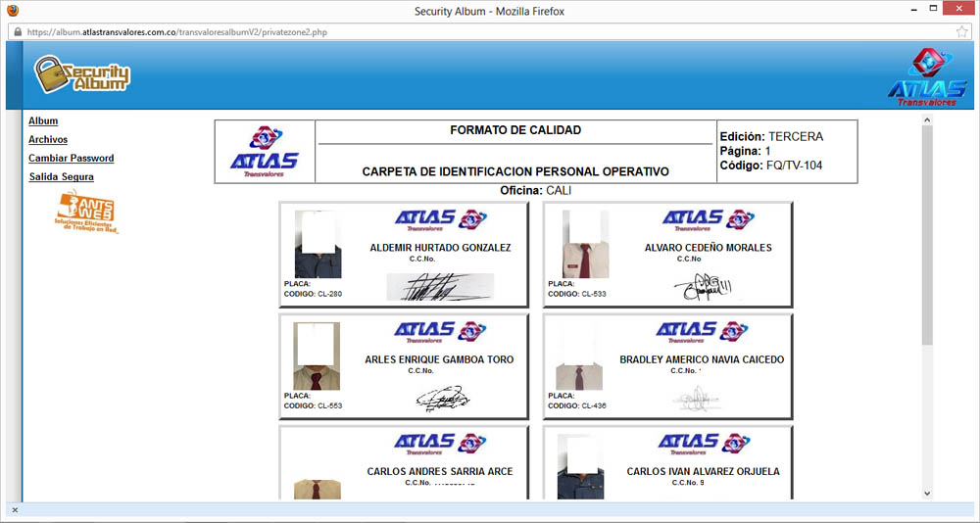Screen dimensions: 980x523
Task: Click the Ants Web orange logo
Action: (86, 212)
